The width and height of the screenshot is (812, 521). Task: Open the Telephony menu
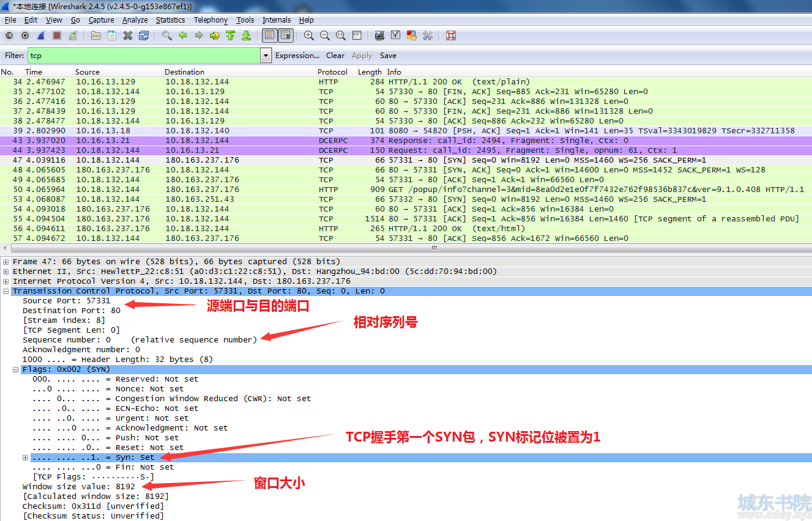click(210, 20)
